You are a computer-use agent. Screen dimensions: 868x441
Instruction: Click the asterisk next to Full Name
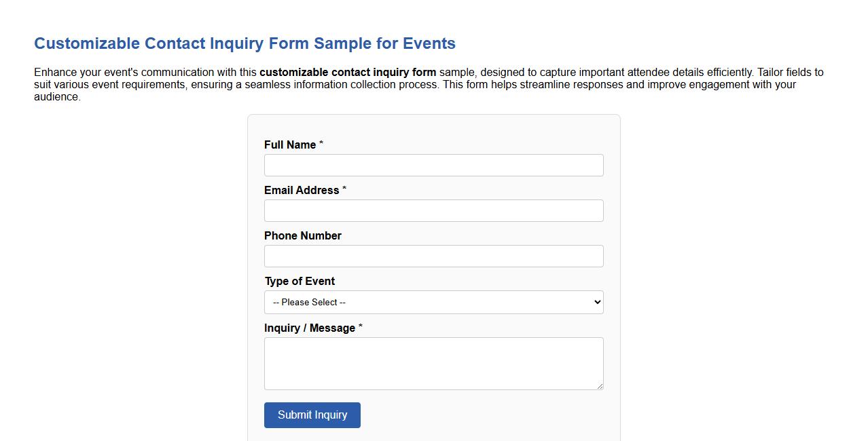pyautogui.click(x=321, y=144)
